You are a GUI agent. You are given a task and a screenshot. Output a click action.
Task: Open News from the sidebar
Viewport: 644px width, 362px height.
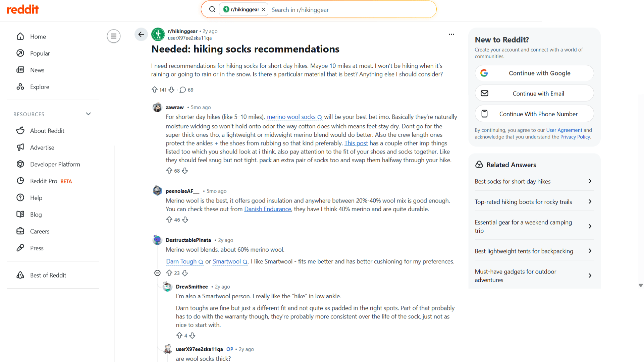pos(37,70)
